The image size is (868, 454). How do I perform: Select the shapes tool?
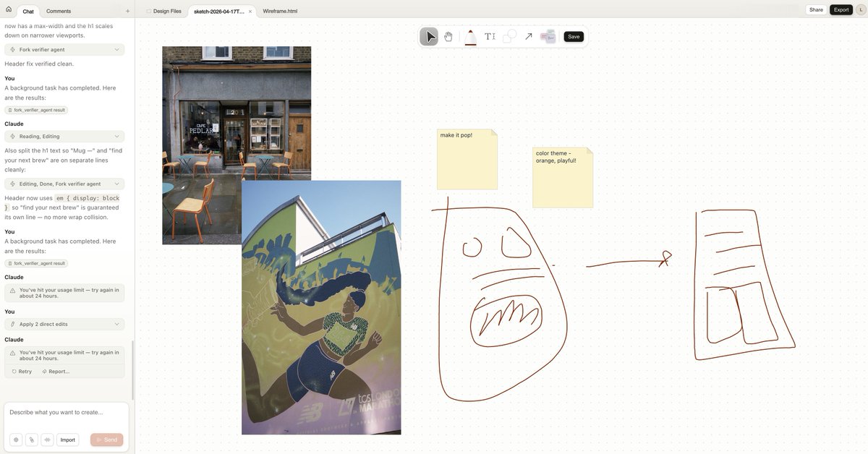[509, 36]
